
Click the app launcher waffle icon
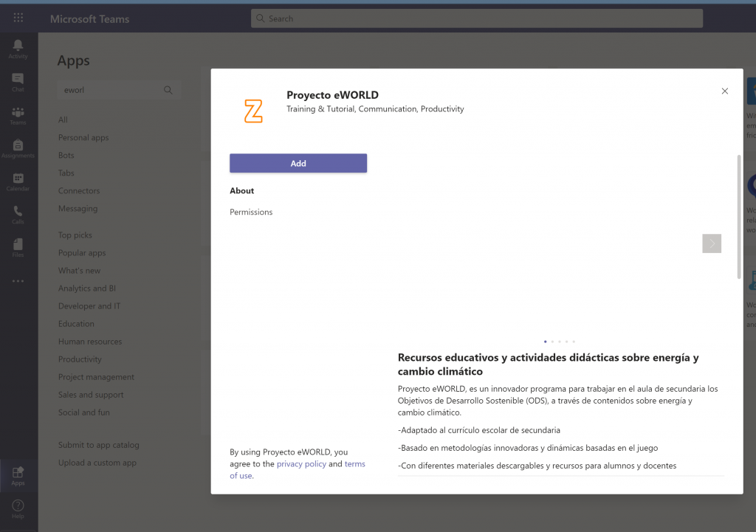pyautogui.click(x=18, y=18)
